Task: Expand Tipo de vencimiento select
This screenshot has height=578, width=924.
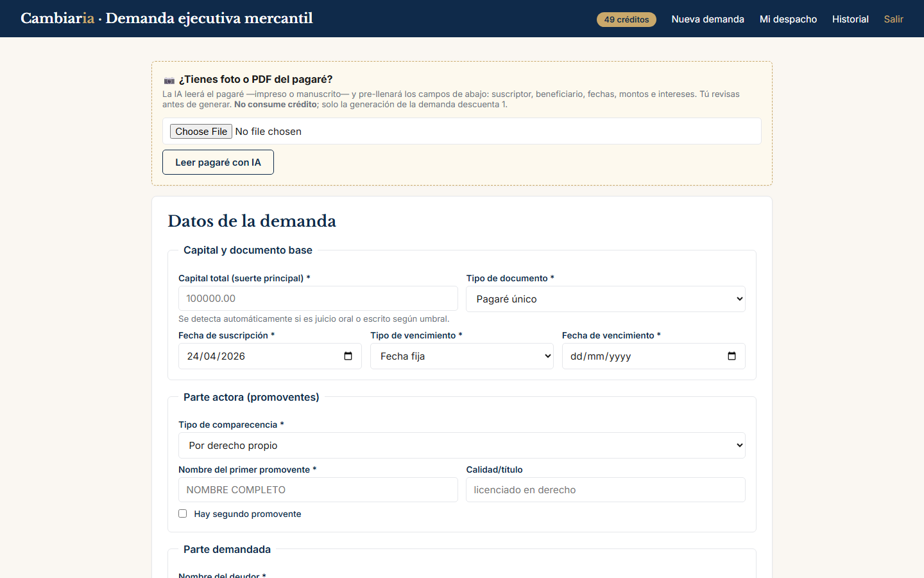Action: (x=461, y=356)
